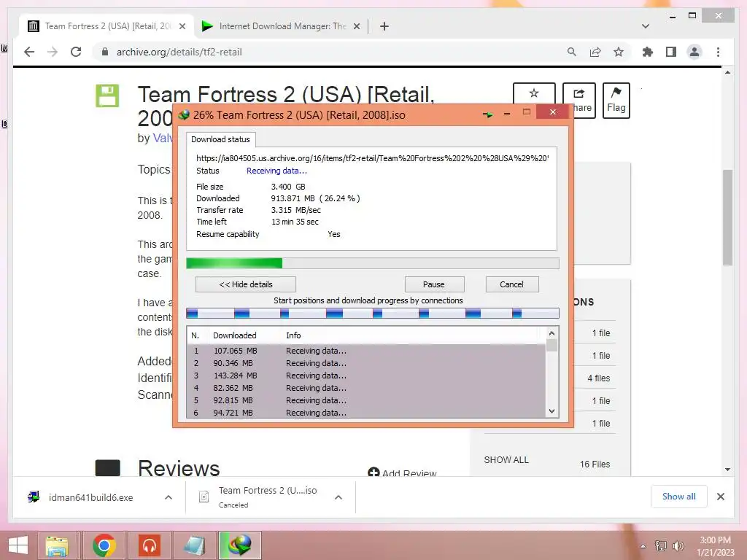Click the canceled Team Fortress 2 iso download
Screen dimensions: 747x560
coord(267,497)
